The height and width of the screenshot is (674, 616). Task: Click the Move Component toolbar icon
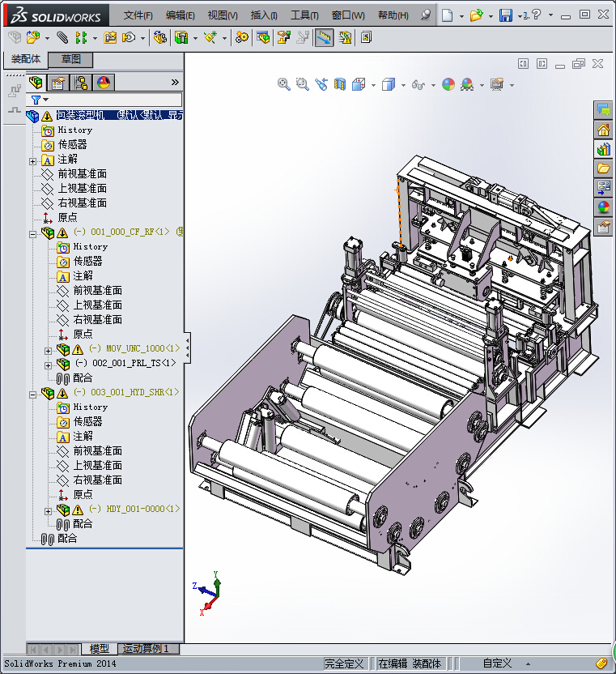pos(129,38)
